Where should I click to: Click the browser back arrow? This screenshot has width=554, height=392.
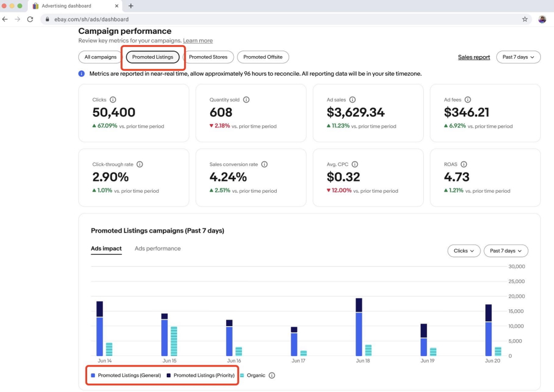click(5, 19)
